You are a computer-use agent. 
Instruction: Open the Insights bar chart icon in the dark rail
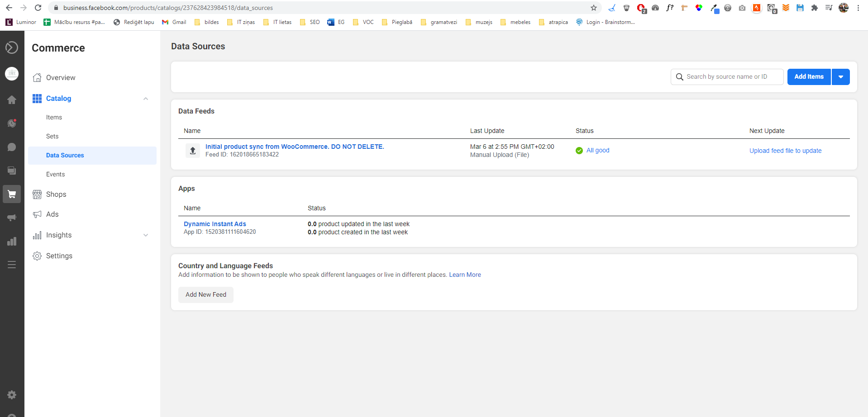12,241
